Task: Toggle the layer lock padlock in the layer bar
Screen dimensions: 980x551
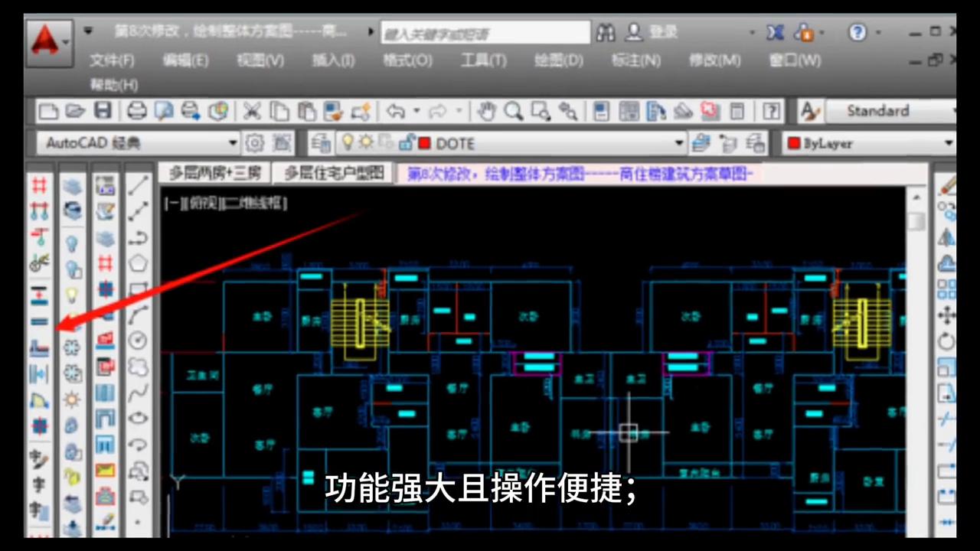Action: pos(406,143)
